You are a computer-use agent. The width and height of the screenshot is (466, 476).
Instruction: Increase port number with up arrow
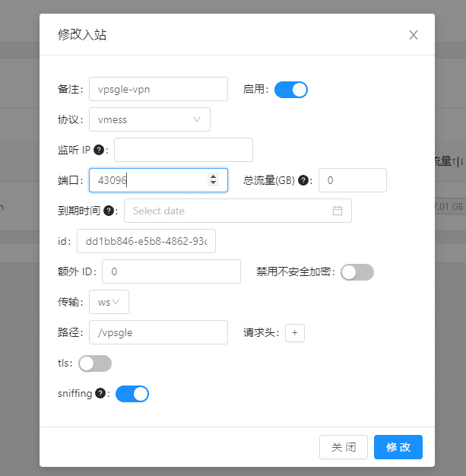point(213,176)
